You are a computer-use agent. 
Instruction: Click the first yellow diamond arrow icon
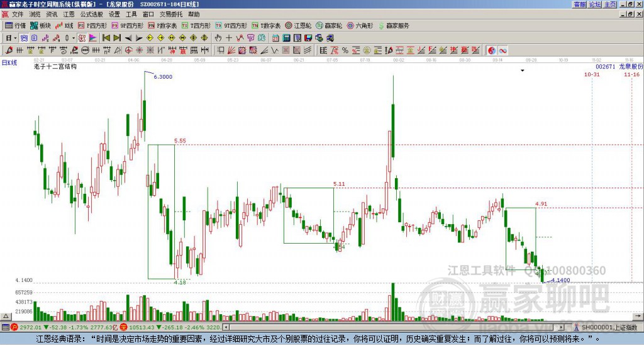pyautogui.click(x=150, y=38)
